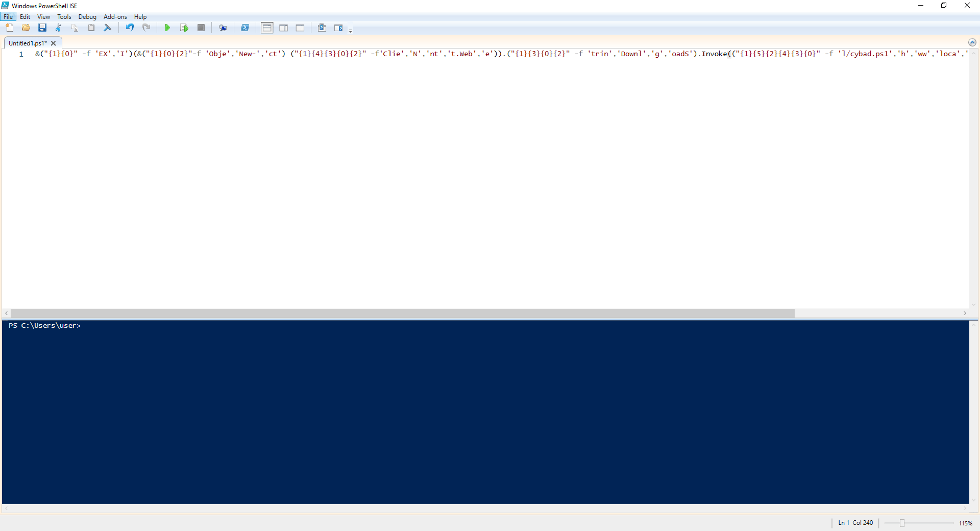
Task: Copy selected text icon
Action: [x=75, y=28]
